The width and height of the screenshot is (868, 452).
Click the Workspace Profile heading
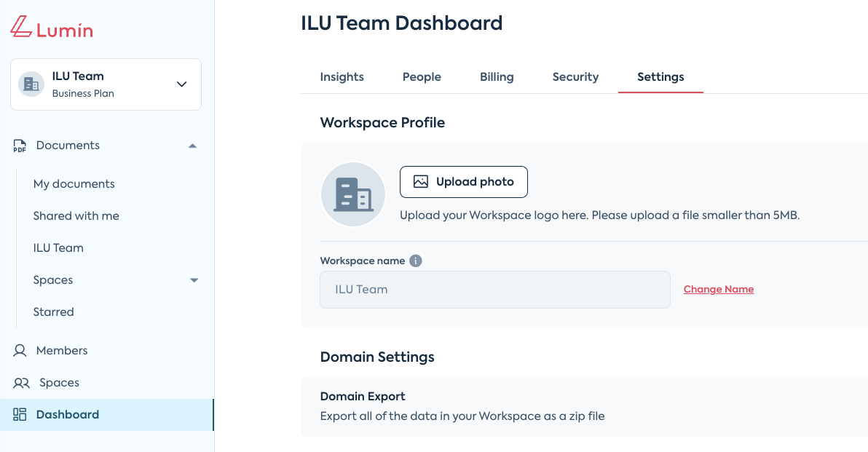pos(382,122)
